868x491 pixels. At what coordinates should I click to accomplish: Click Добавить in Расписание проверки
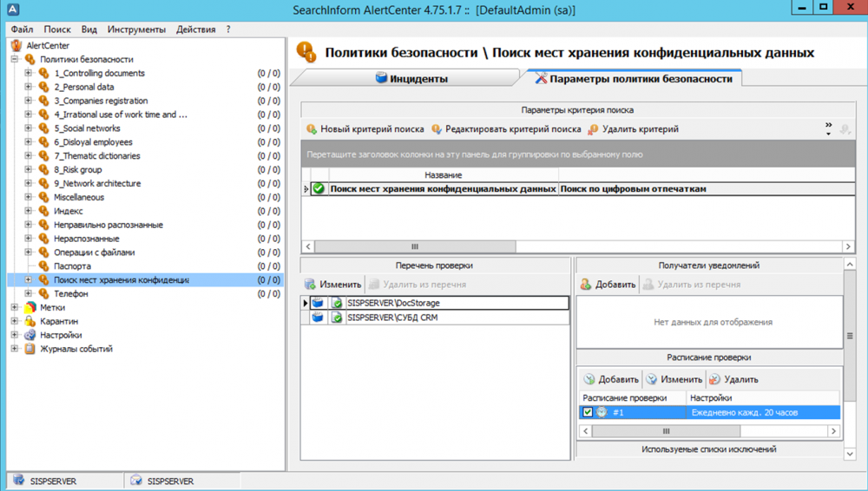pos(611,379)
